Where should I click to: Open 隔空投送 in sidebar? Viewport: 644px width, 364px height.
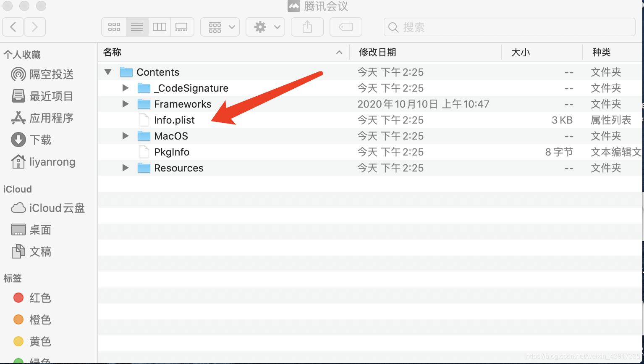point(42,74)
